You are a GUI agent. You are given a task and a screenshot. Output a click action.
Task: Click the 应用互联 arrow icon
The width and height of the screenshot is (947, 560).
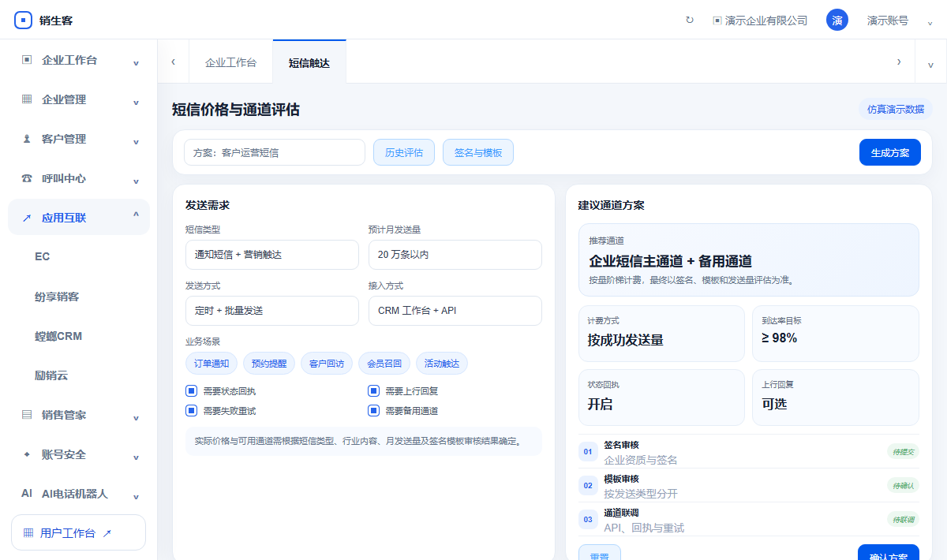(27, 218)
